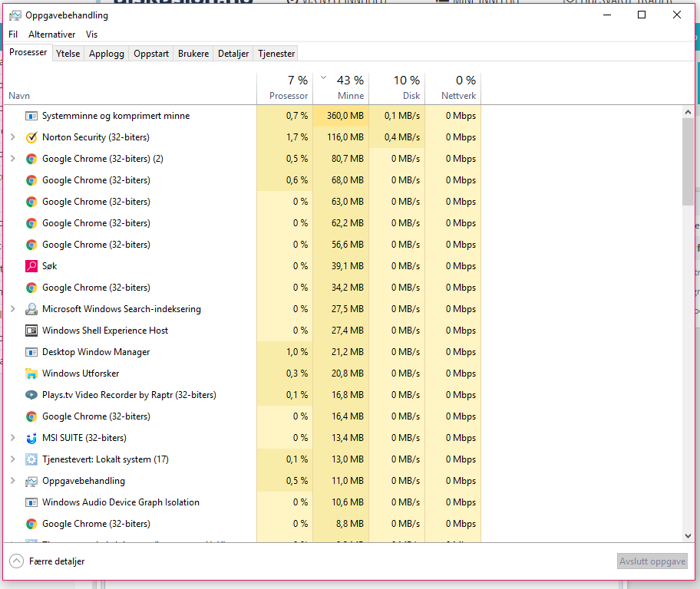Select Windows Audio Device Graph Isolation name
Viewport: 700px width, 589px height.
tap(121, 502)
